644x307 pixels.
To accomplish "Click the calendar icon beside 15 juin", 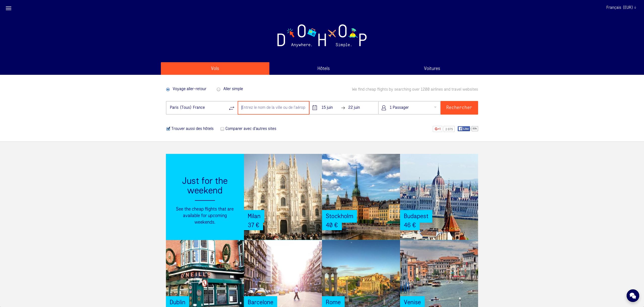I will tap(314, 108).
